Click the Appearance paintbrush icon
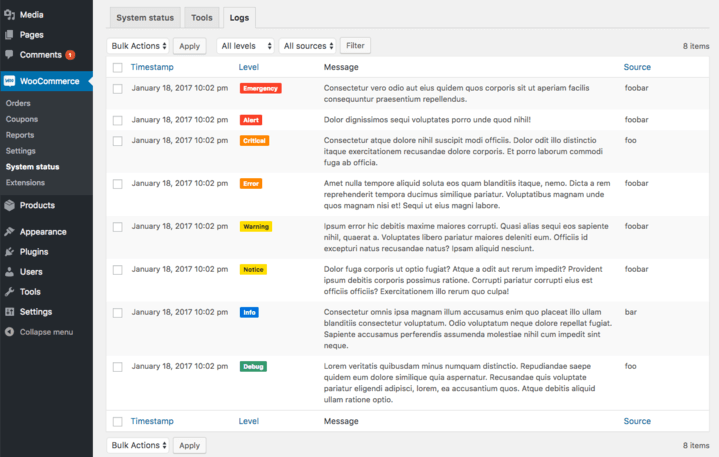Image resolution: width=719 pixels, height=457 pixels. (x=9, y=231)
